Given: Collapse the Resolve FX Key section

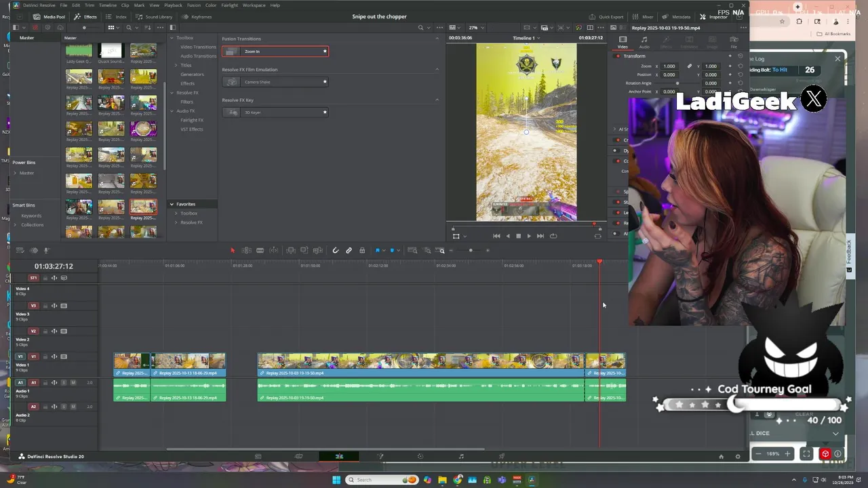Looking at the screenshot, I should tap(437, 100).
